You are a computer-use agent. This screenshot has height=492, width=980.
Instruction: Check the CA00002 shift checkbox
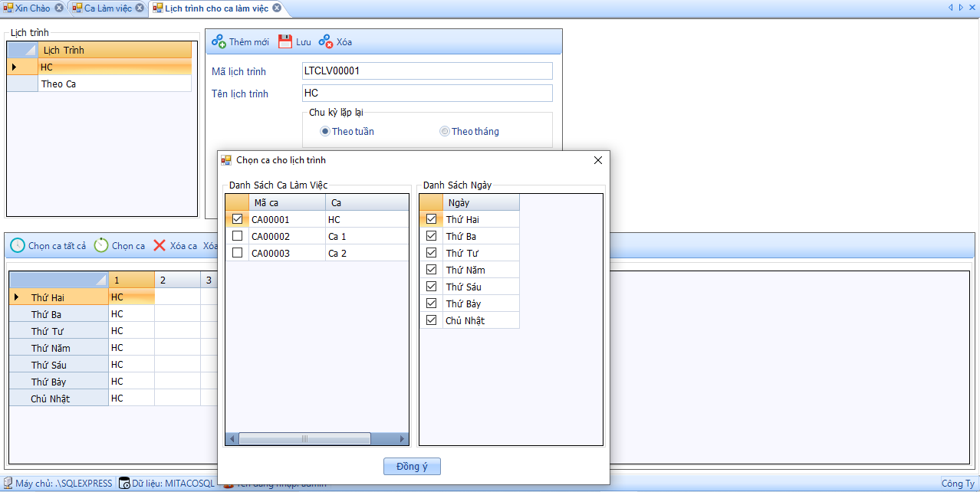237,236
